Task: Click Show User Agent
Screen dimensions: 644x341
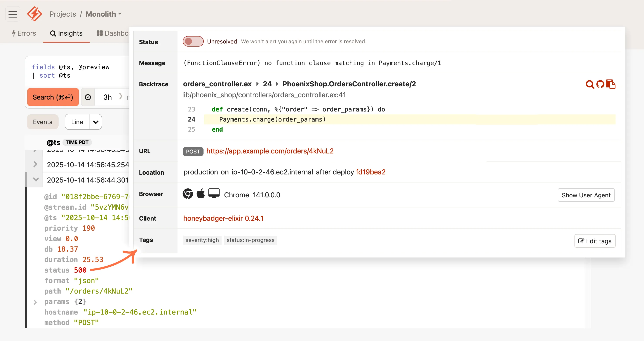Action: point(586,195)
